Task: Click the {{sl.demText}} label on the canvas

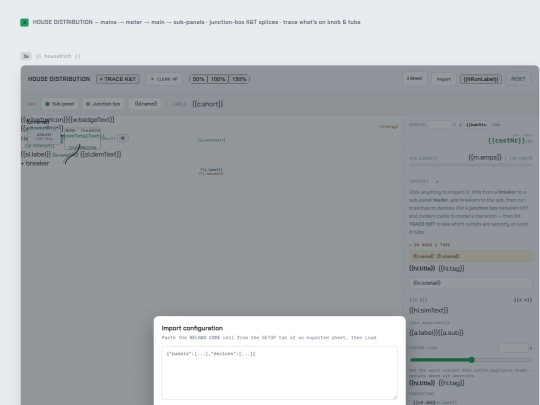Action: pyautogui.click(x=101, y=155)
